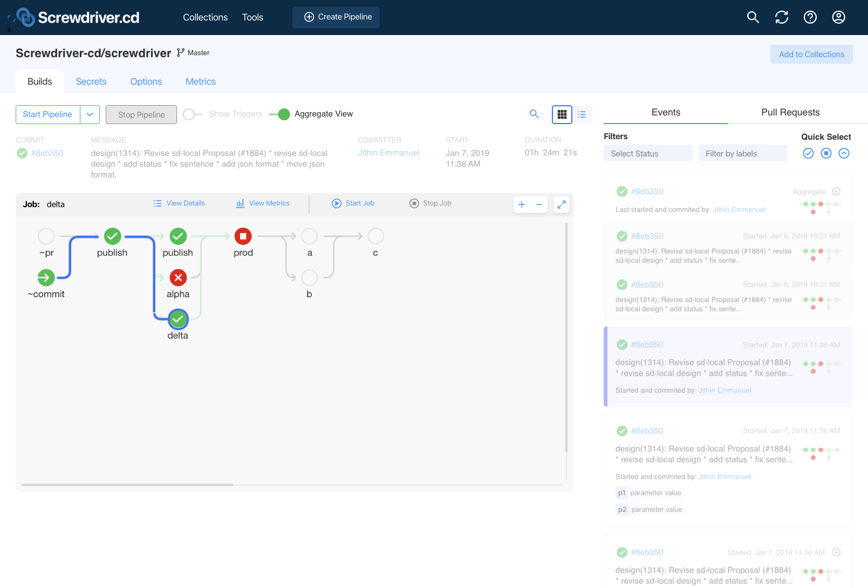Switch to list view layout
The width and height of the screenshot is (868, 588).
point(582,114)
